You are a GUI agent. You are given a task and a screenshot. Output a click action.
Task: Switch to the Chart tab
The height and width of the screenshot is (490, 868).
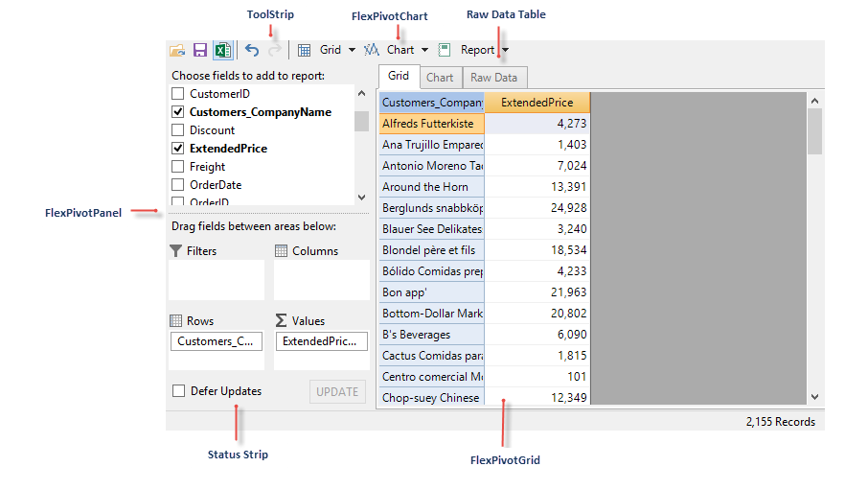(440, 78)
